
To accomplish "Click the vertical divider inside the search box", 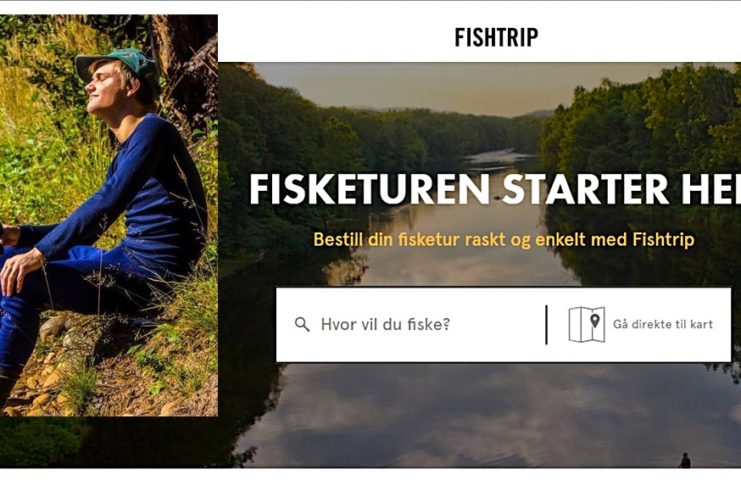I will [x=546, y=325].
